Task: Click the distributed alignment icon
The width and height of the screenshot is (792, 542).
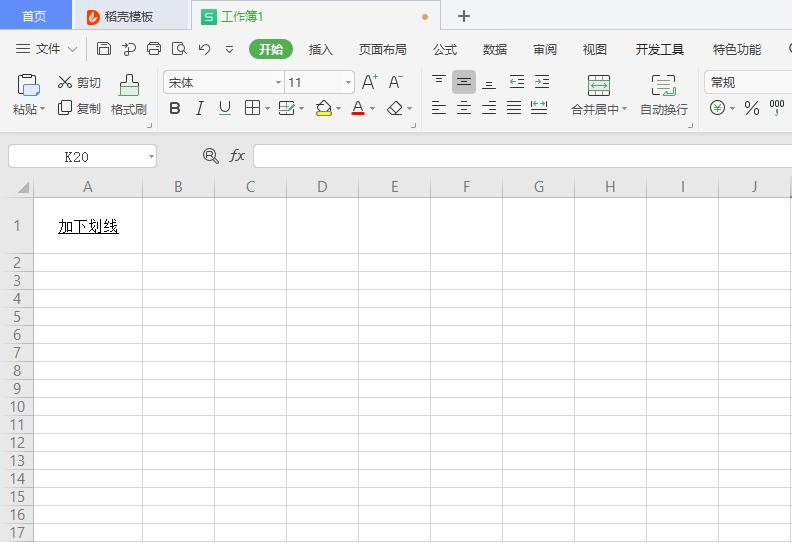Action: coord(539,107)
